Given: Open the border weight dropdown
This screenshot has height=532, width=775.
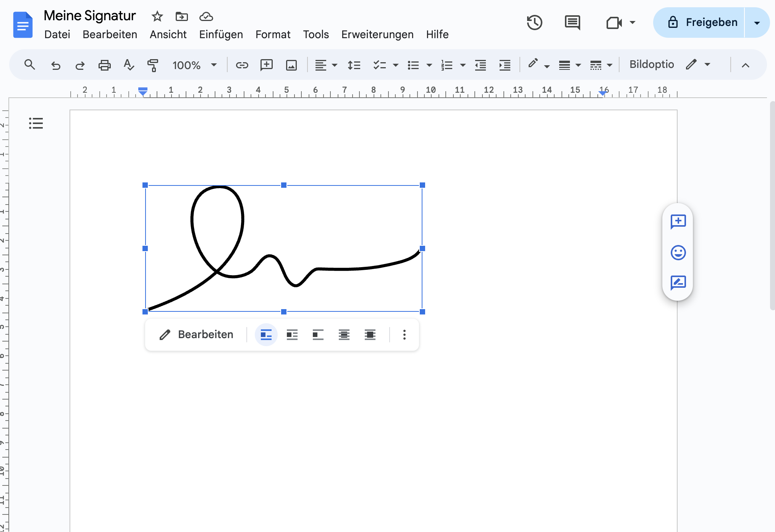Looking at the screenshot, I should [570, 65].
